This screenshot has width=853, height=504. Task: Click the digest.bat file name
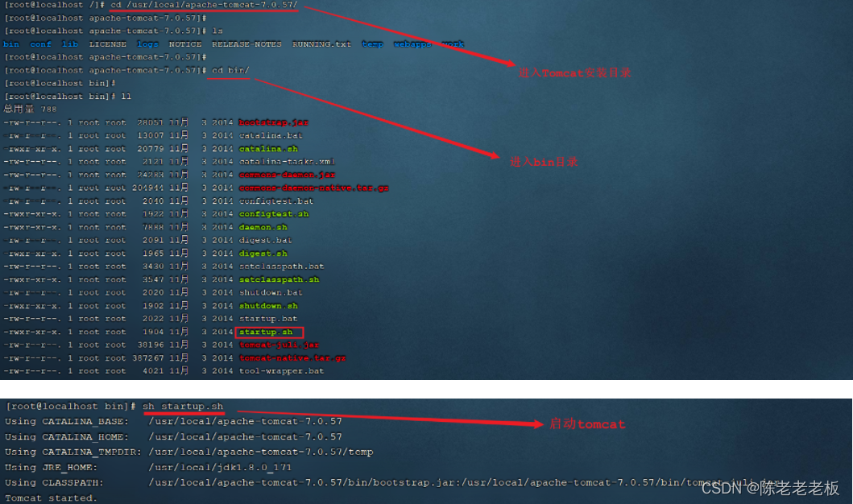266,240
